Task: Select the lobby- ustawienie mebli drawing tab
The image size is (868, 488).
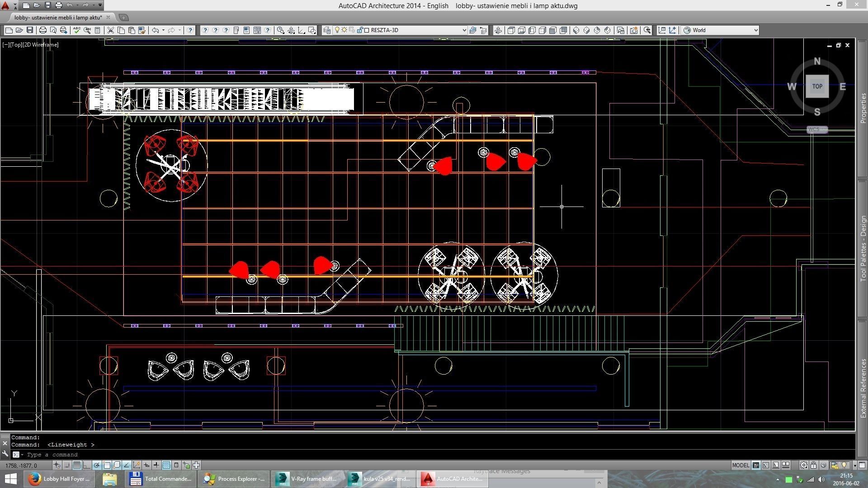Action: click(58, 17)
